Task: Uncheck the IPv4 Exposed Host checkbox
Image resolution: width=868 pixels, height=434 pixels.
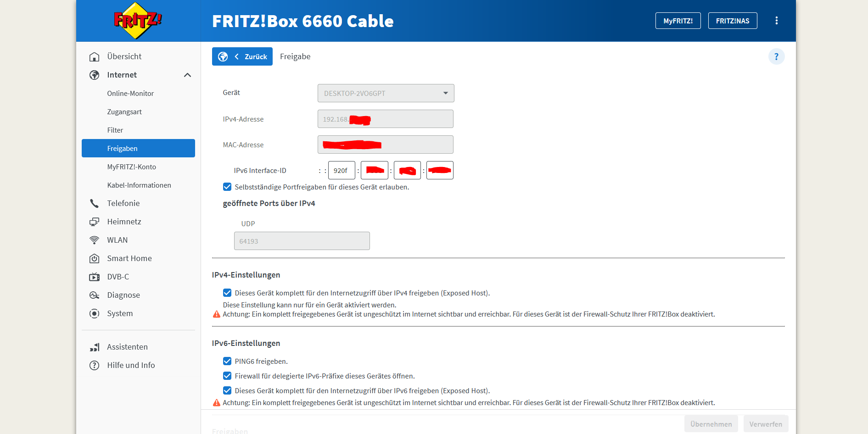Action: click(x=227, y=293)
